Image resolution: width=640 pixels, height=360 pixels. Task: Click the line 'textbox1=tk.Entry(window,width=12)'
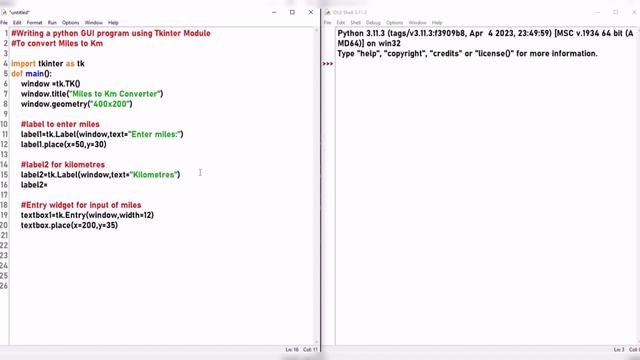(87, 215)
